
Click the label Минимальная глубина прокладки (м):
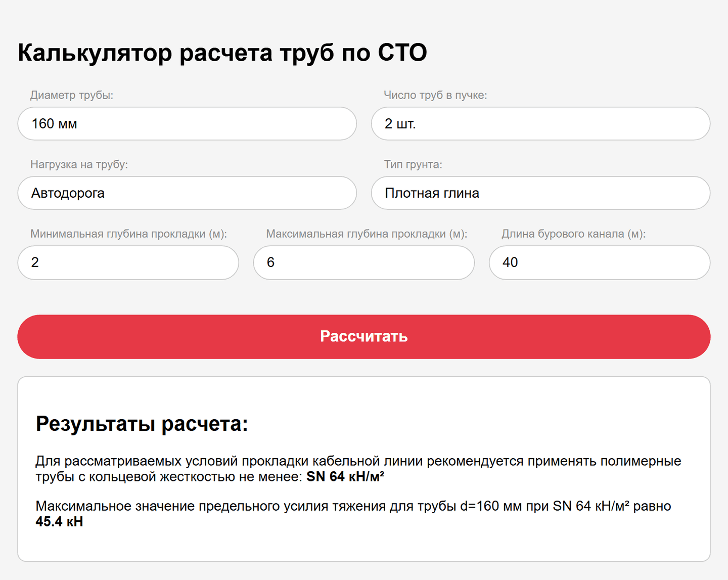(x=129, y=234)
